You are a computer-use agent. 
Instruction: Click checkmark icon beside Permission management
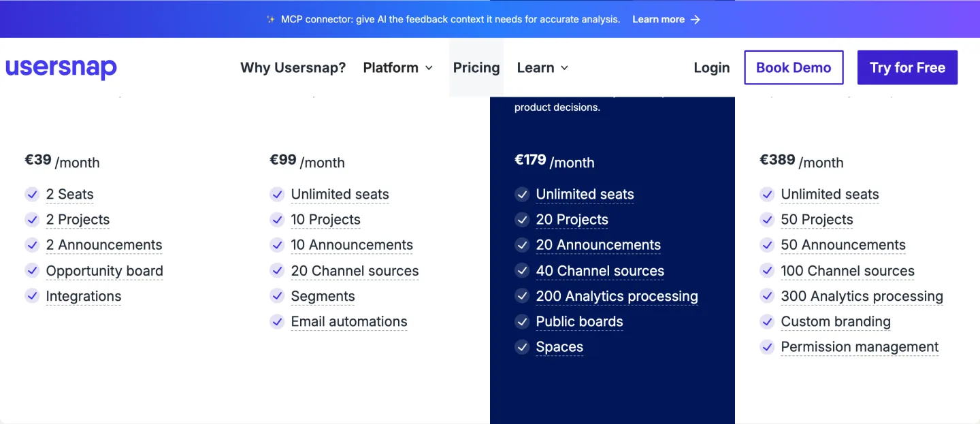(x=767, y=347)
